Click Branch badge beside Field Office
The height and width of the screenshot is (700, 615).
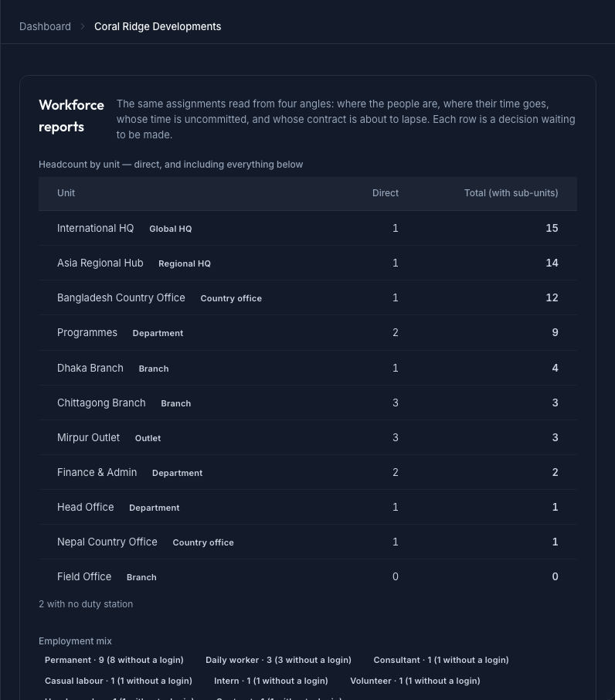tap(141, 578)
